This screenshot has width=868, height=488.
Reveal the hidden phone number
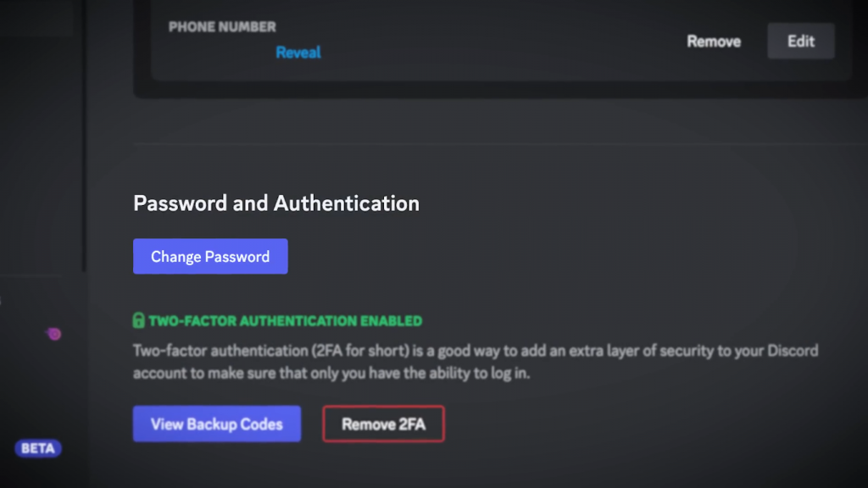click(298, 53)
